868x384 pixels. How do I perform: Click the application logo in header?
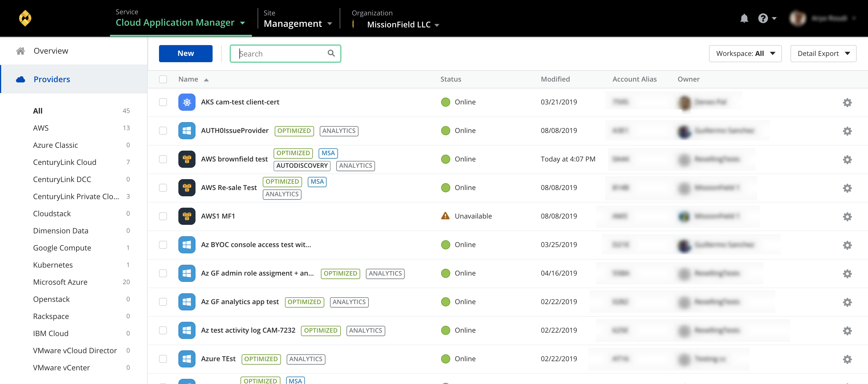(x=25, y=18)
